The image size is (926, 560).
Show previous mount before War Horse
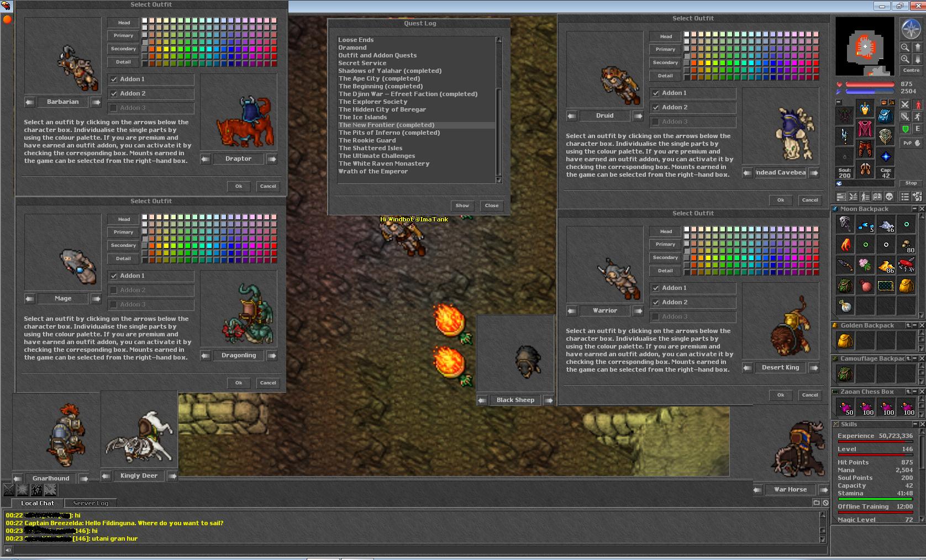[x=758, y=490]
